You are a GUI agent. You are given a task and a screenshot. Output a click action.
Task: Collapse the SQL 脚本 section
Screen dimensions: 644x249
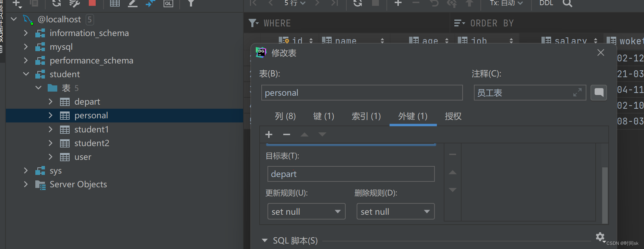pos(264,240)
